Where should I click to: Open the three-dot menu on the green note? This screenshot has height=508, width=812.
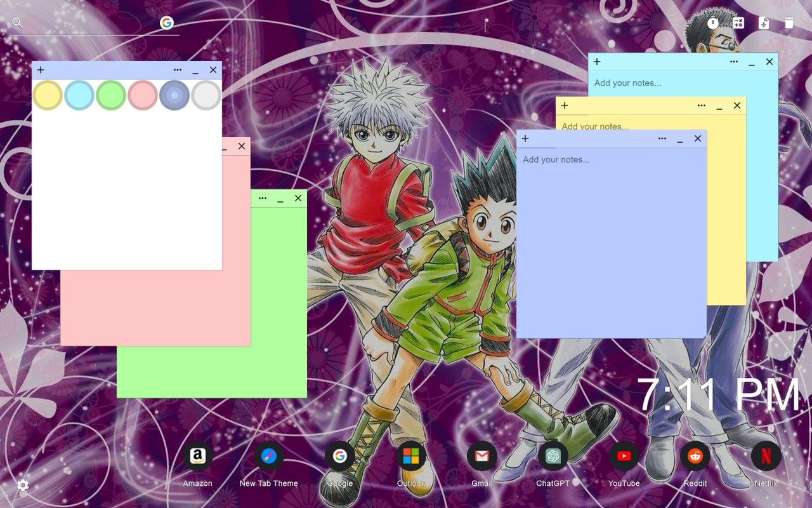pyautogui.click(x=263, y=198)
